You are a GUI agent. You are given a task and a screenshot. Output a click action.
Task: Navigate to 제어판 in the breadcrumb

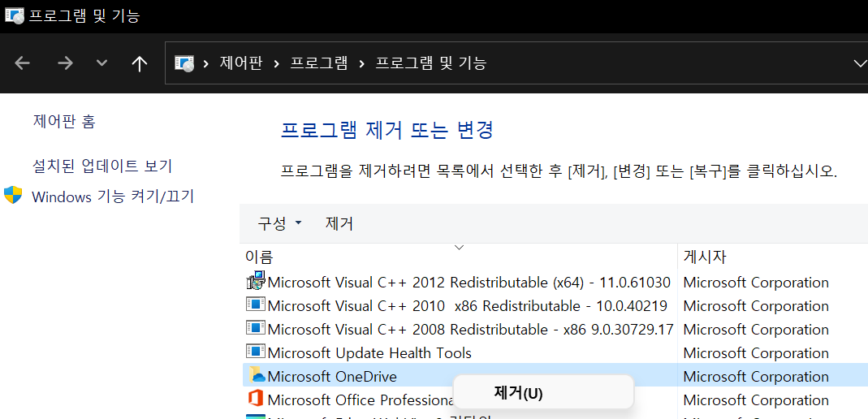(240, 63)
